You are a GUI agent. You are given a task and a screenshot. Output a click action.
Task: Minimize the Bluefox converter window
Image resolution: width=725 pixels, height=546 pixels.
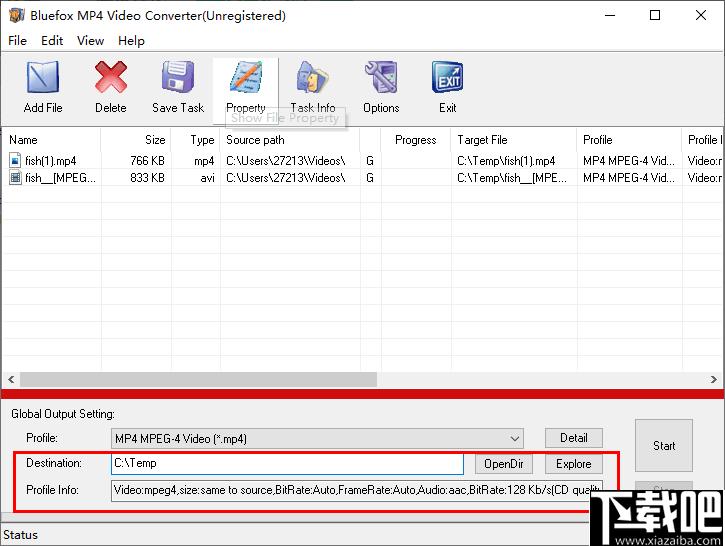coord(610,15)
